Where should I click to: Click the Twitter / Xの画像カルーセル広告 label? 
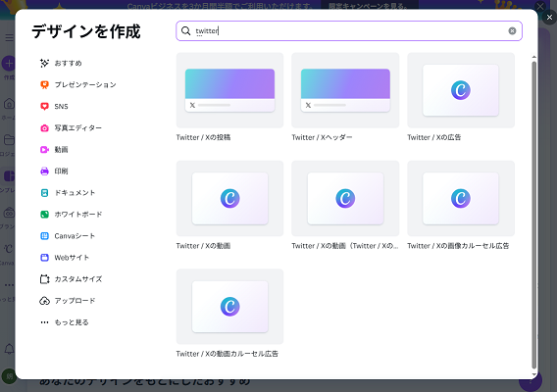coord(458,246)
